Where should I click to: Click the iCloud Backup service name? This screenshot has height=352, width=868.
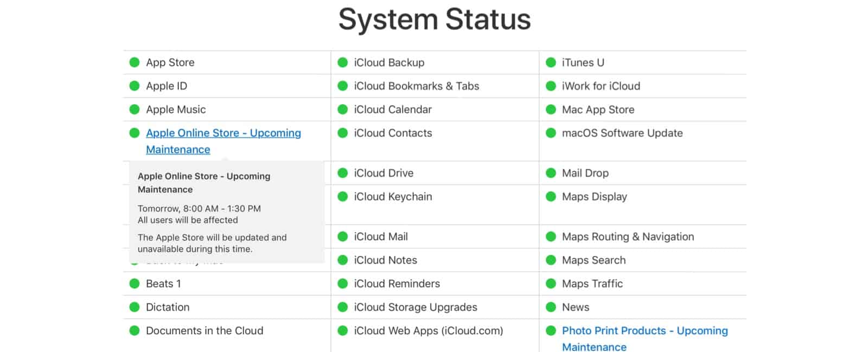click(x=389, y=62)
